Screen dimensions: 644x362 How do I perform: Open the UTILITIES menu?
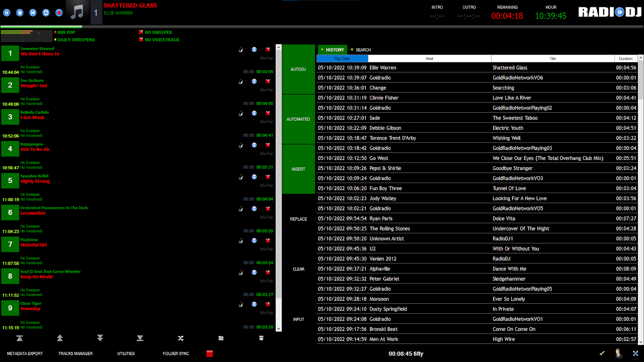click(126, 354)
